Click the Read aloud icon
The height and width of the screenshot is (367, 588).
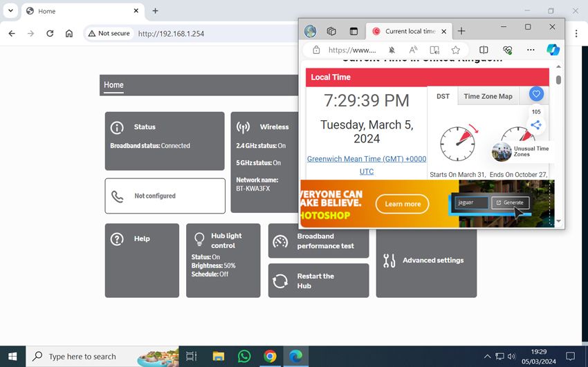point(413,50)
